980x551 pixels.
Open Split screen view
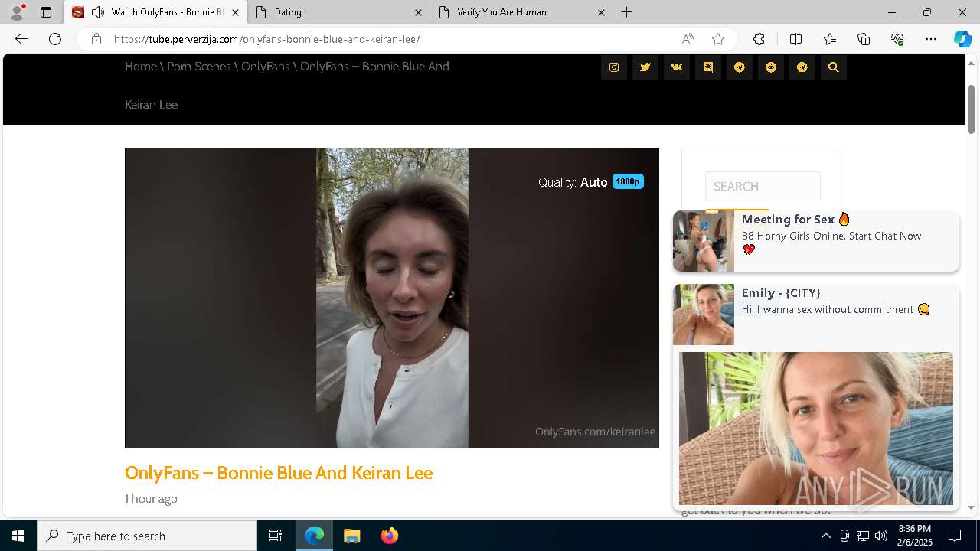pyautogui.click(x=795, y=39)
